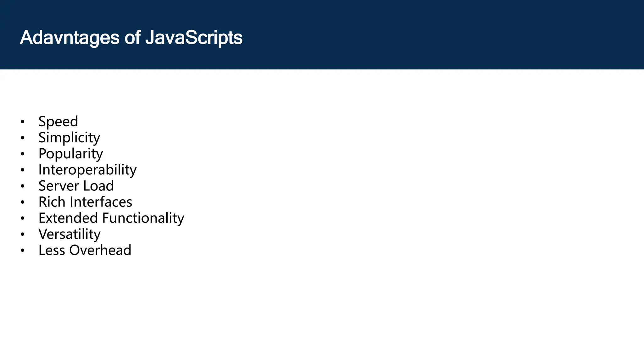644x362 pixels.
Task: Select the "Versatility" list item
Action: 69,234
